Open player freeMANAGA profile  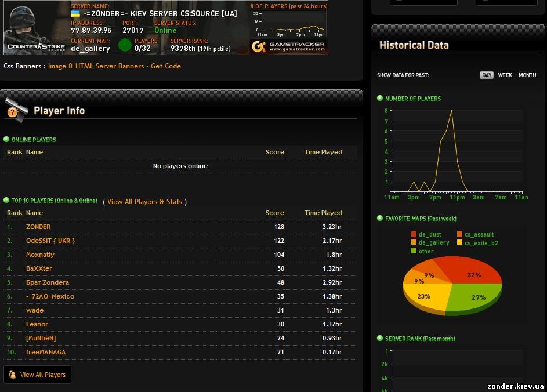point(46,352)
